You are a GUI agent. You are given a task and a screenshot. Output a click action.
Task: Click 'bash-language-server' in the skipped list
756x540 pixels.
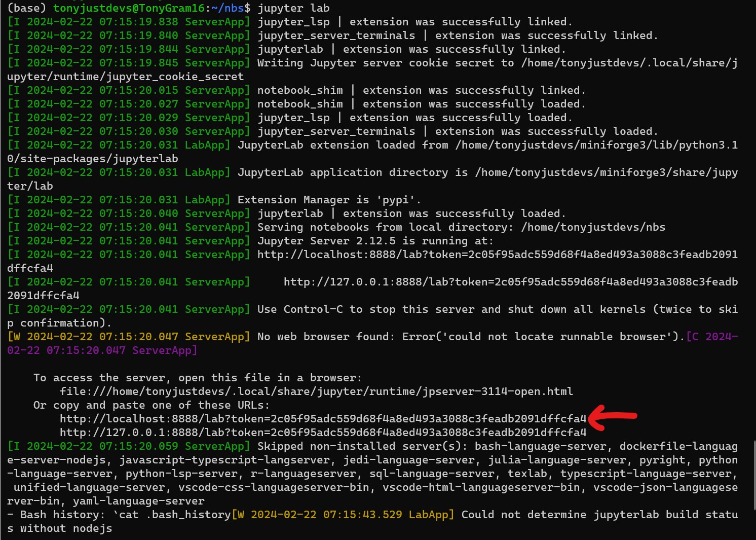541,446
